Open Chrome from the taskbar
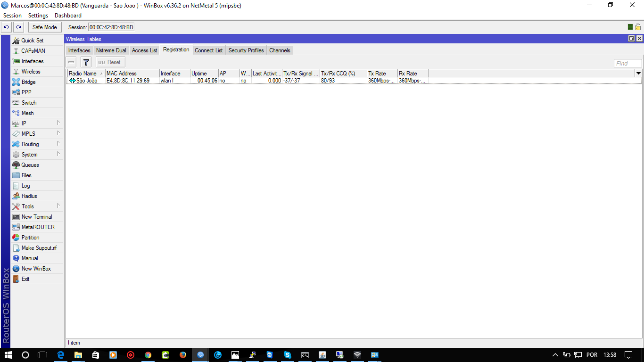This screenshot has height=362, width=644. point(148,355)
